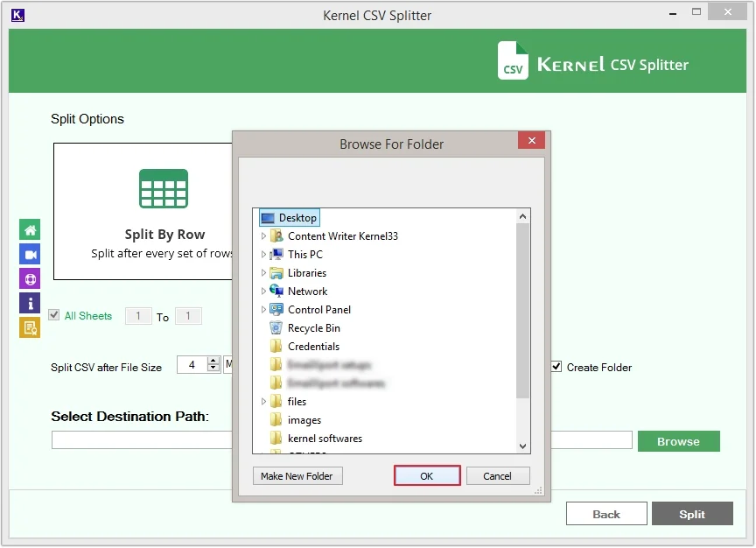The width and height of the screenshot is (756, 548).
Task: Click the Kernel app logo in title bar
Action: coord(17,15)
